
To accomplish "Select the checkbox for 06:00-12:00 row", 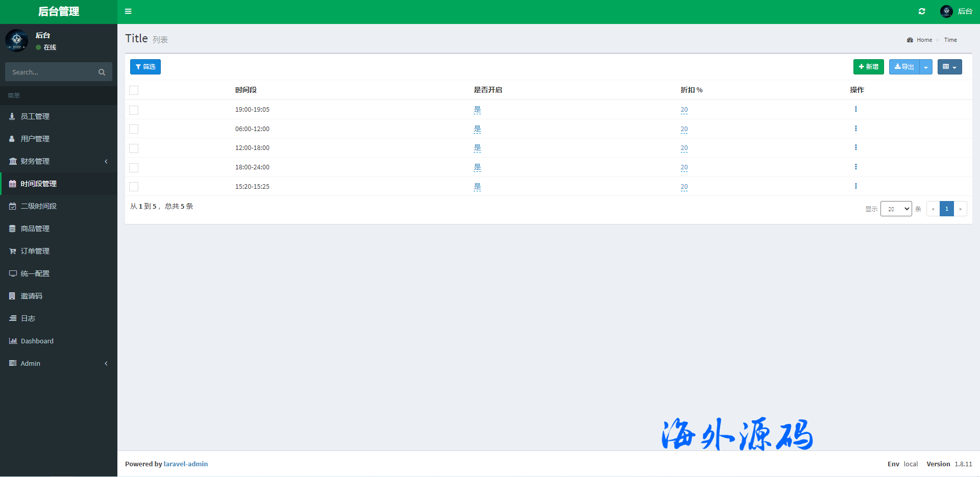I will tap(134, 129).
